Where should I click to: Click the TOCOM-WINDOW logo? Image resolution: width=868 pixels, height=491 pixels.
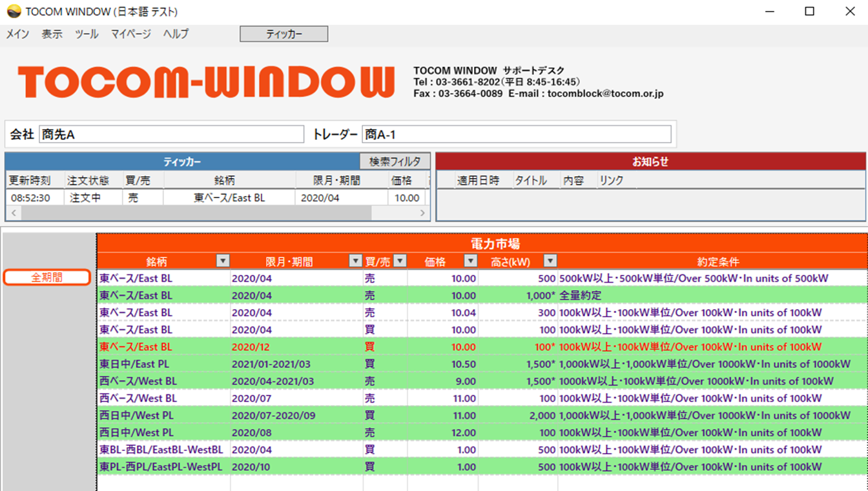(206, 82)
